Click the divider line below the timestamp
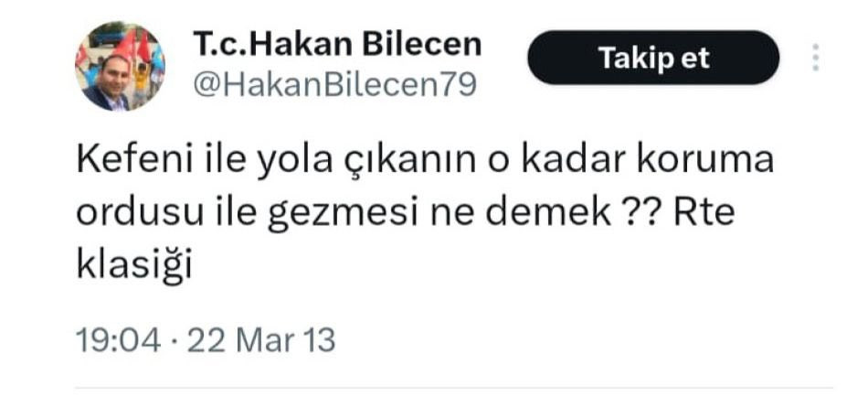This screenshot has width=868, height=407. pyautogui.click(x=454, y=388)
